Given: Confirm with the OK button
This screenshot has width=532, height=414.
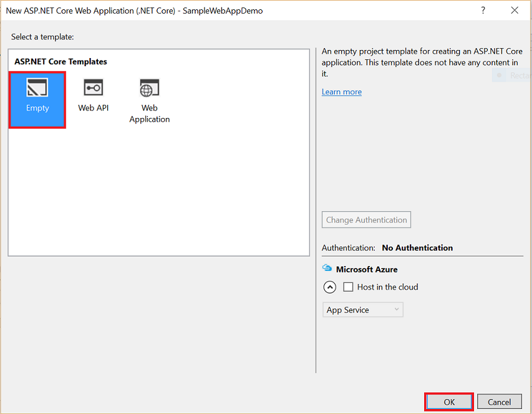Looking at the screenshot, I should pos(449,402).
